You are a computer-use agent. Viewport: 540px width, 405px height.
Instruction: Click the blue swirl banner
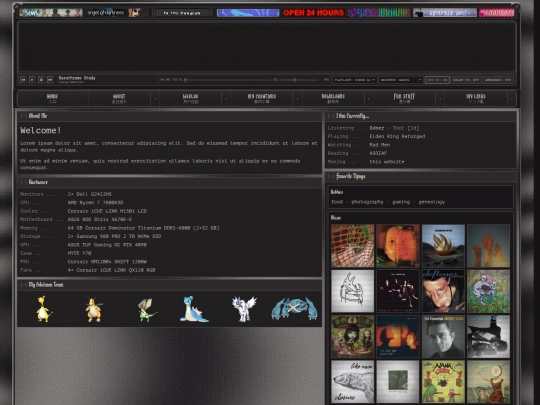tap(248, 13)
